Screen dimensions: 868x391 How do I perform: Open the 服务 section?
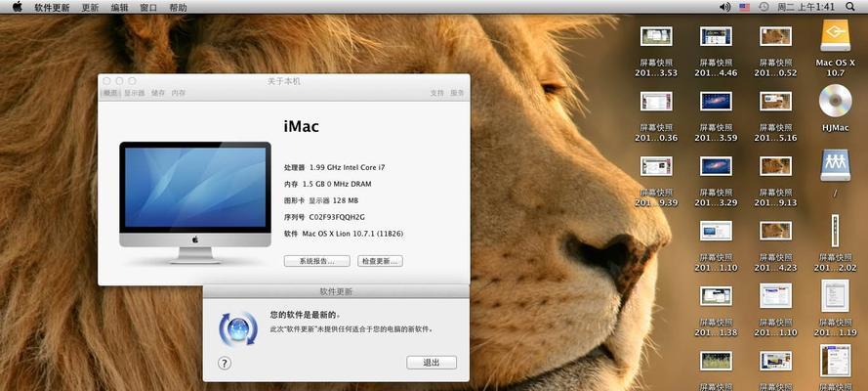tap(457, 93)
